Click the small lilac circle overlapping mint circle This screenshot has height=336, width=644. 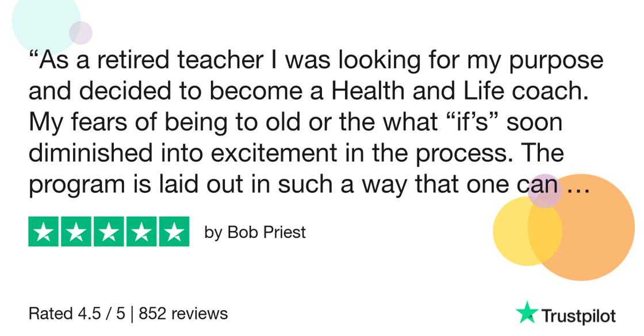80,33
